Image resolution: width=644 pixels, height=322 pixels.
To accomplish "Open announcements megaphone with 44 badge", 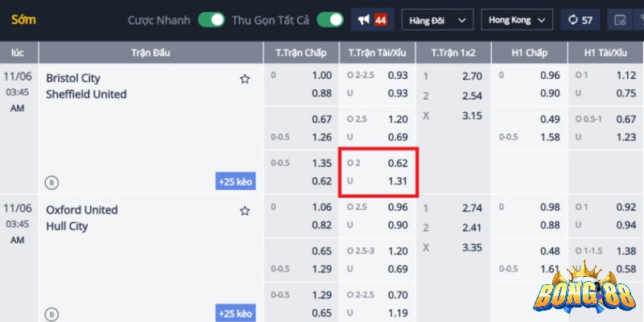I will [x=373, y=19].
